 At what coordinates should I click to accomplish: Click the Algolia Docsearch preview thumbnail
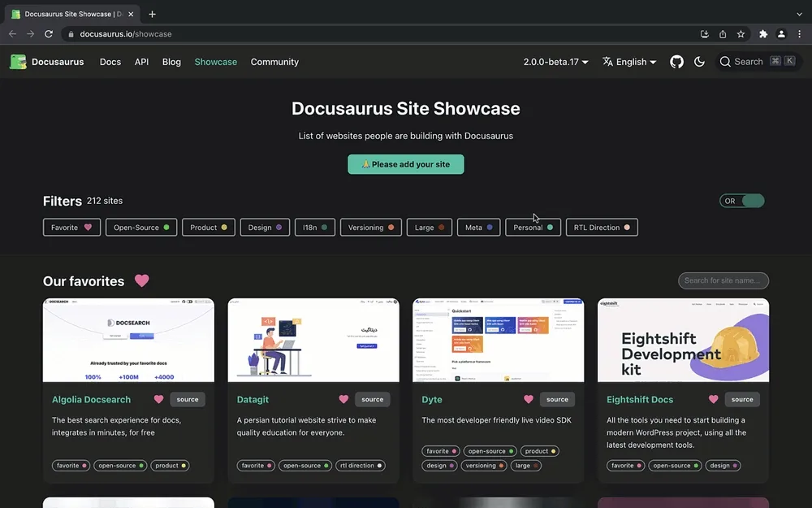tap(128, 340)
